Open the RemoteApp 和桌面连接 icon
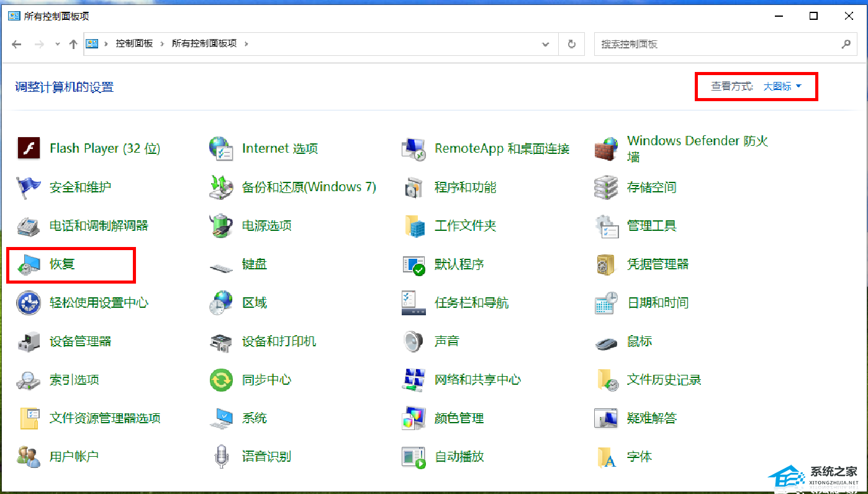This screenshot has height=494, width=868. point(413,149)
